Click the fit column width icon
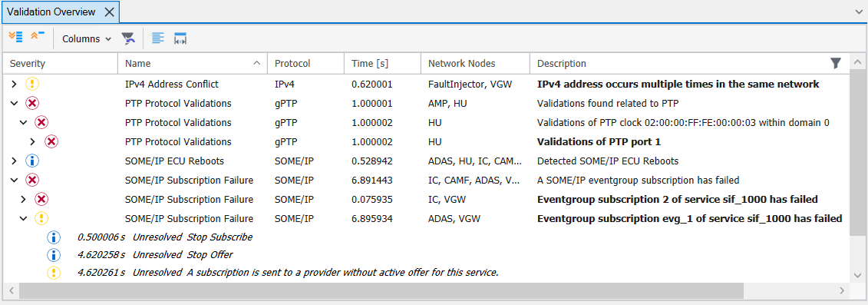Viewport: 868px width, 305px height. (x=180, y=38)
